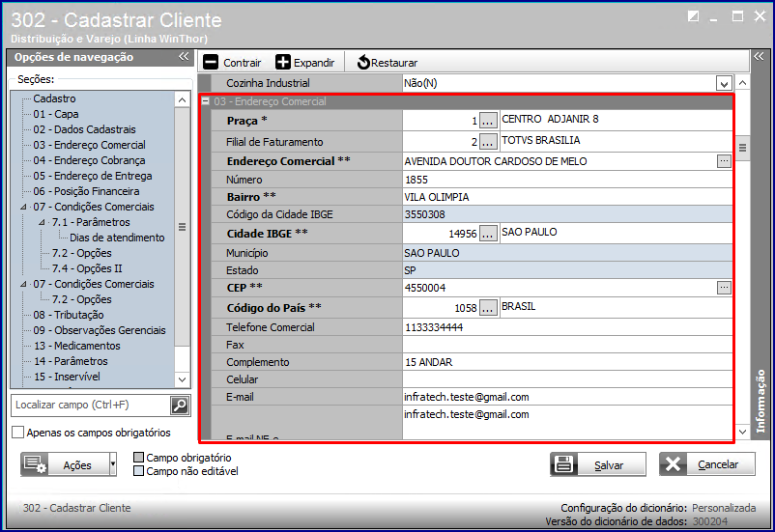Collapse first 07 - Condições Comerciais tree node
The image size is (775, 532).
click(23, 207)
